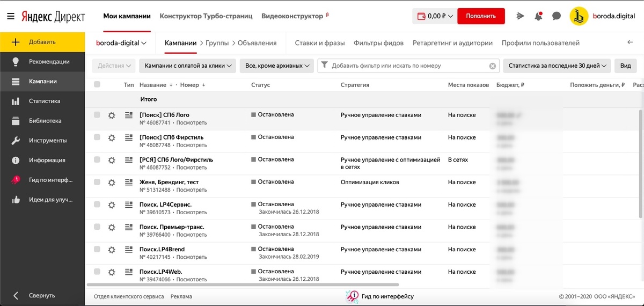Image resolution: width=644 pixels, height=306 pixels.
Task: Open gear settings for [Поиск] СПб Фирстиль
Action: pyautogui.click(x=112, y=137)
